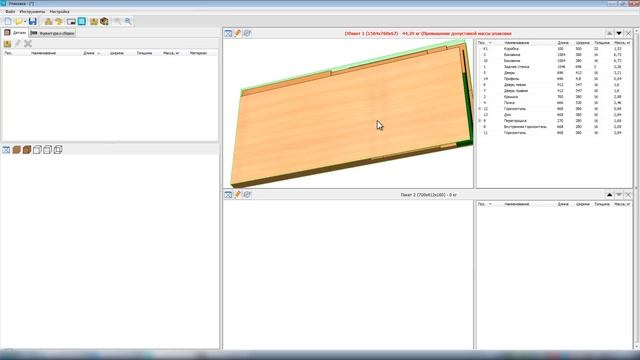
Task: Select the Задняя стенка row
Action: tap(554, 67)
